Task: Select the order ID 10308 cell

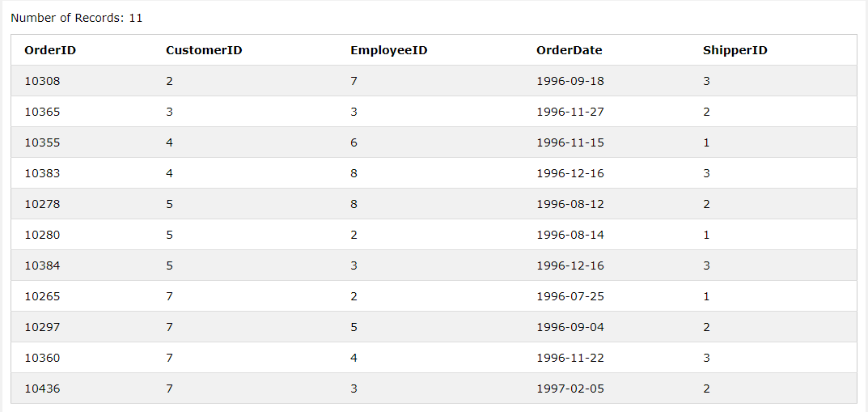Action: [42, 81]
